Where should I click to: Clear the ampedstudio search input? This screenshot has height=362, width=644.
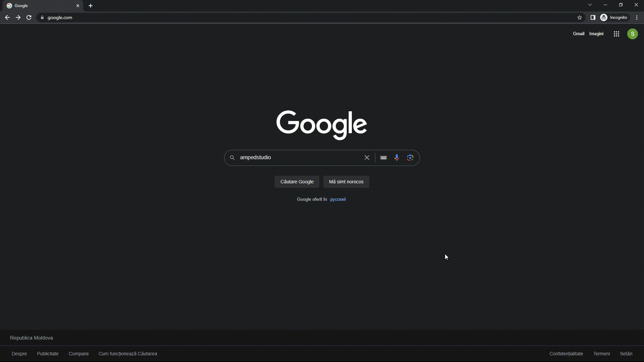pos(366,157)
